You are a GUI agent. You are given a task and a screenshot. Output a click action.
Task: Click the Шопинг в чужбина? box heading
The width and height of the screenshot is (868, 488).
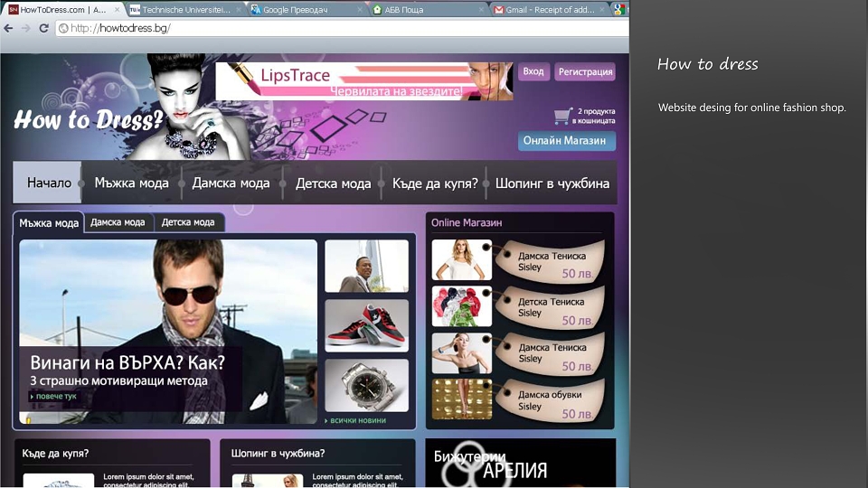click(278, 453)
